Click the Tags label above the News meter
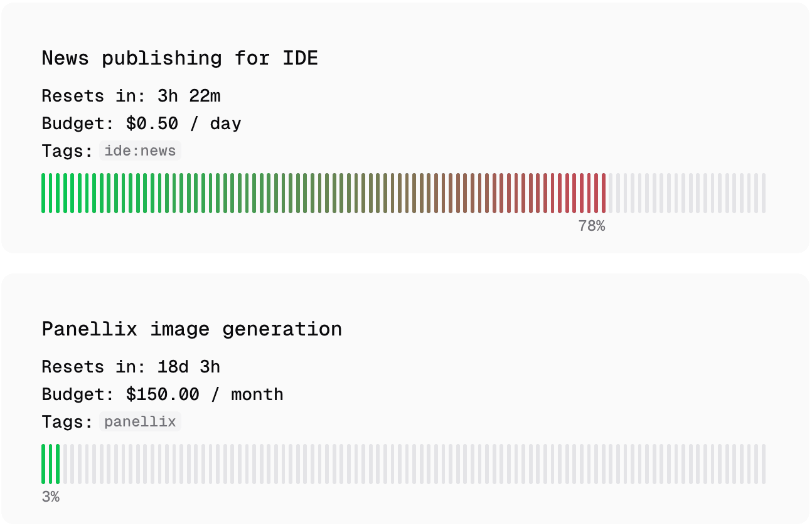 [67, 151]
